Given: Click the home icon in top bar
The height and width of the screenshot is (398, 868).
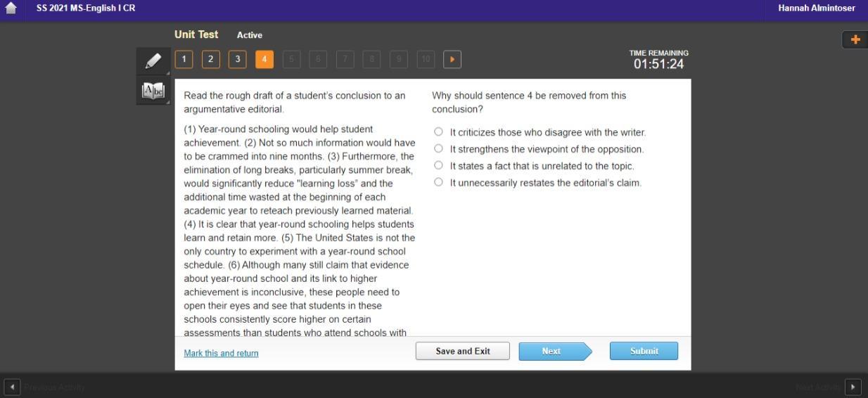Looking at the screenshot, I should [x=11, y=8].
